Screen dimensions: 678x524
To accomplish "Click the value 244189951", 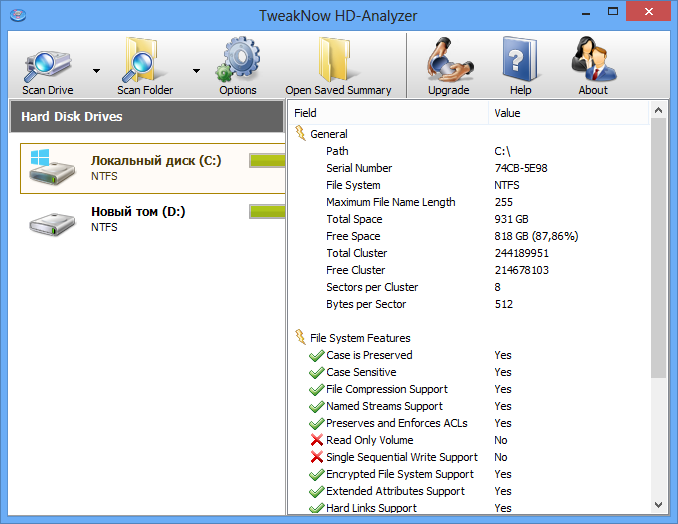I will pos(521,253).
